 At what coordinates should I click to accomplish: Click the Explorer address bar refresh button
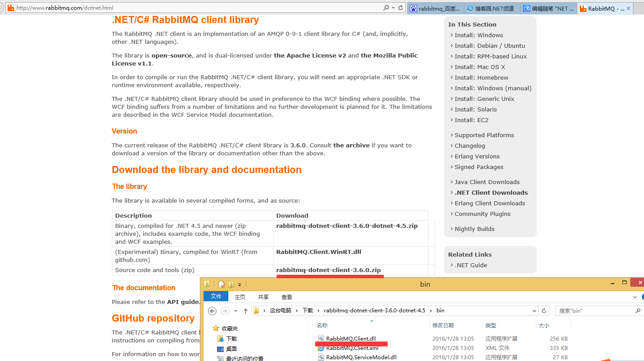coord(544,311)
